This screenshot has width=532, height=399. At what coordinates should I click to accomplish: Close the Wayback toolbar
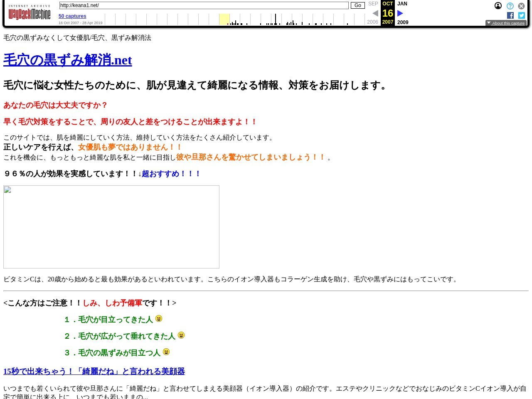[x=521, y=6]
